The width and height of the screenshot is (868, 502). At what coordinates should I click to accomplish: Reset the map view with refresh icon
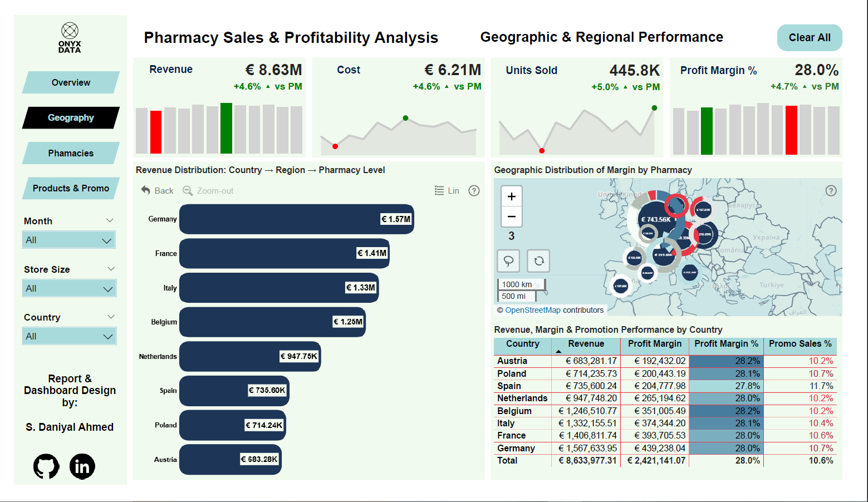[x=538, y=260]
